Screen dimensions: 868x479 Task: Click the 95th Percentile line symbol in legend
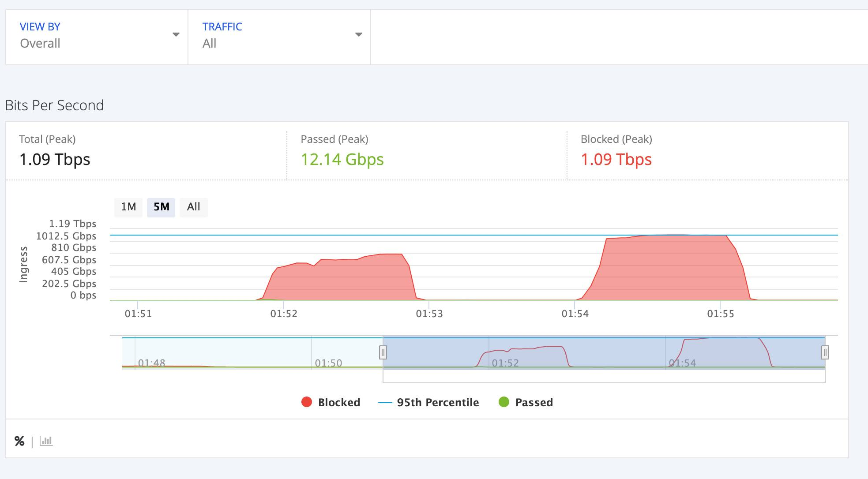(x=386, y=402)
